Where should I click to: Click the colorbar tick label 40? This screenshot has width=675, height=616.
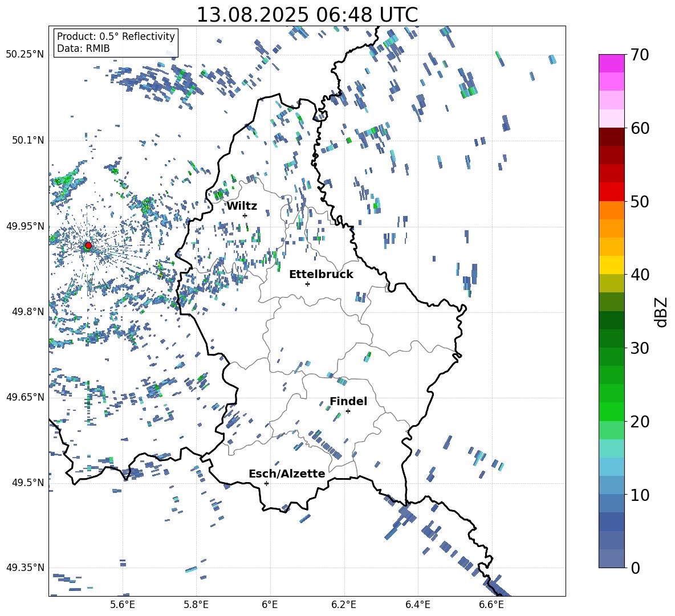point(640,275)
